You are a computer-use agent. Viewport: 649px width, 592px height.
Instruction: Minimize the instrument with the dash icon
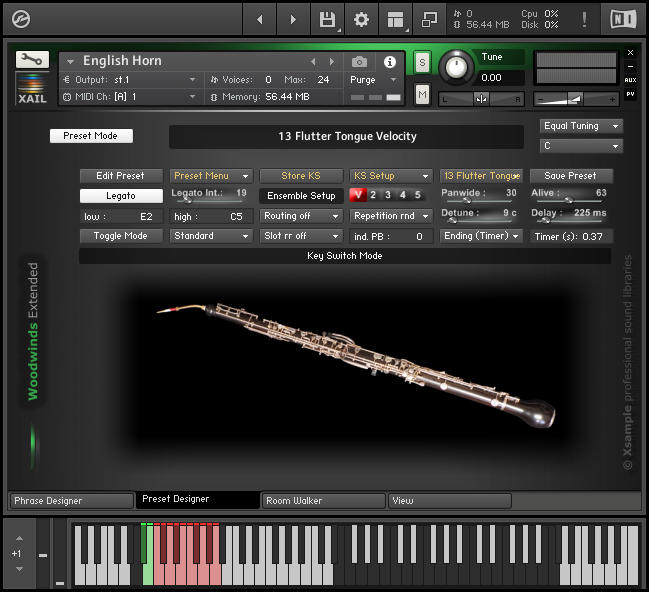630,66
